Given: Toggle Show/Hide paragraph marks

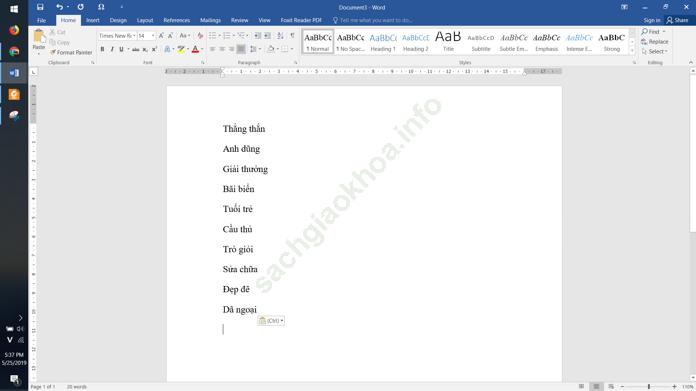Looking at the screenshot, I should point(292,36).
